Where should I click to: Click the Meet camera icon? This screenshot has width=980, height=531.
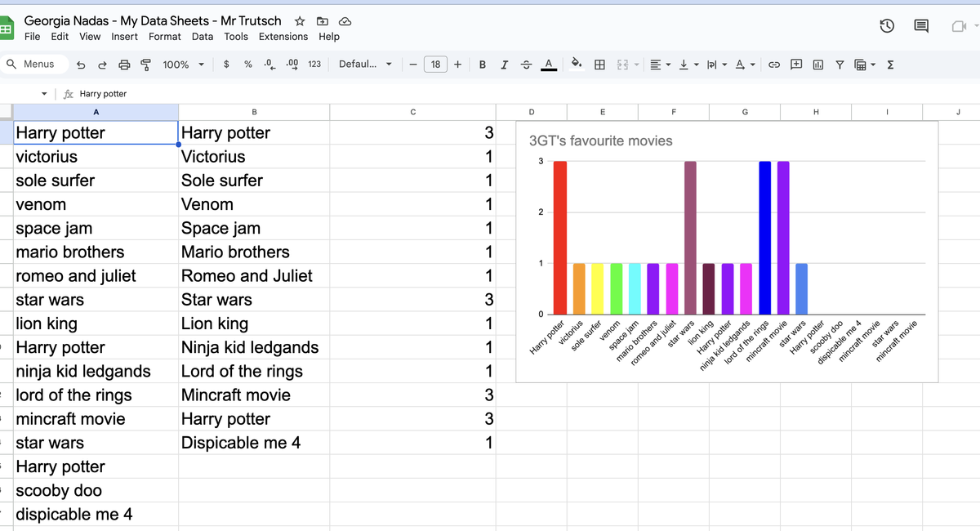(959, 27)
